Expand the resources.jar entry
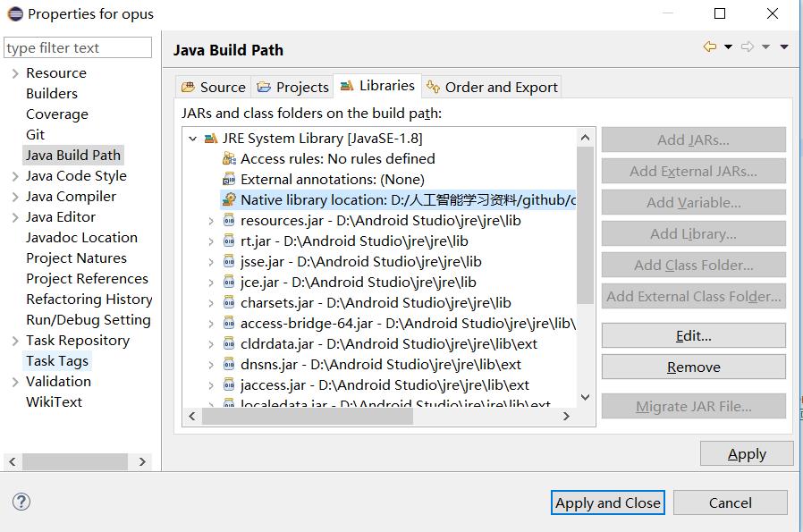 (211, 221)
